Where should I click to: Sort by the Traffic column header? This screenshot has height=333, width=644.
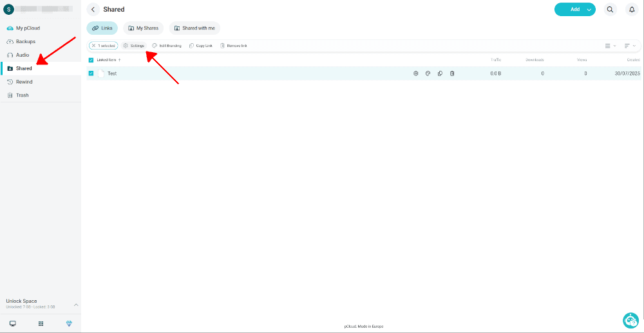click(496, 60)
